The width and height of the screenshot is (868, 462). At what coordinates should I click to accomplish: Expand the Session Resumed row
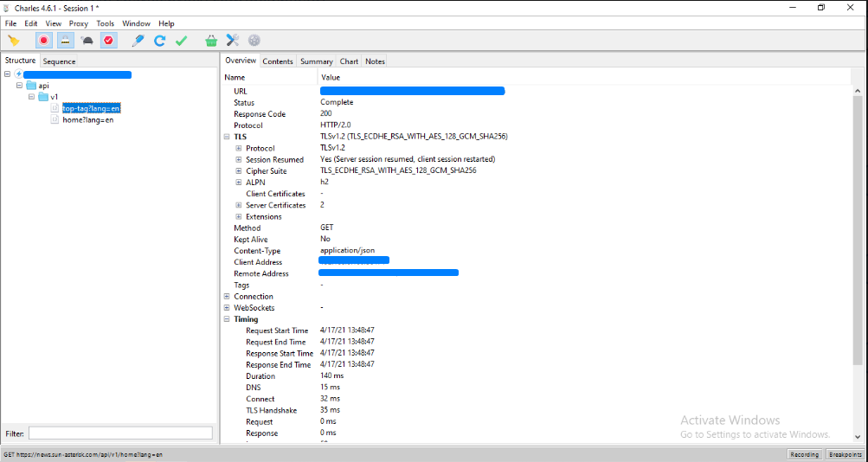click(239, 159)
